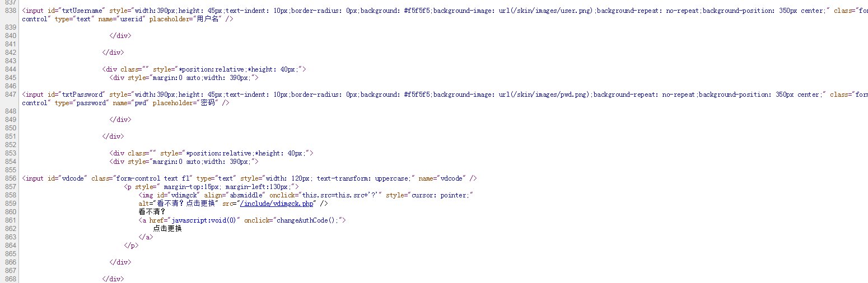Click the "cursor: pointer;" style value
The image size is (868, 283).
click(442, 195)
